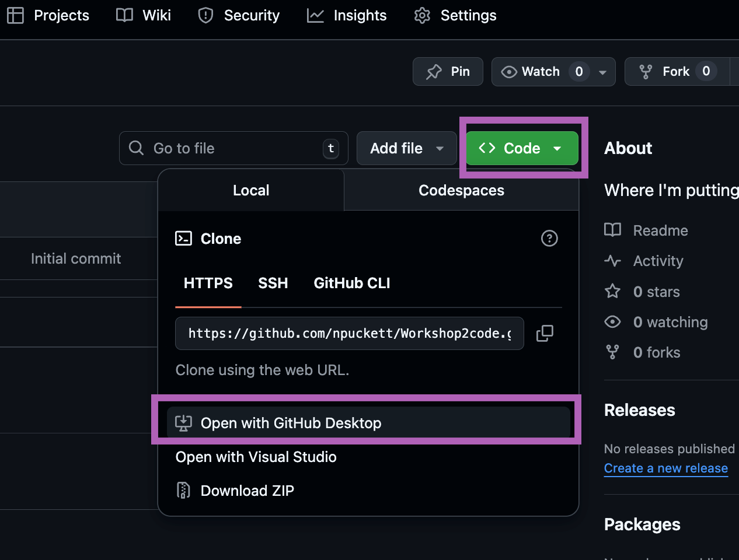Copy the clone URL to clipboard
Image resolution: width=739 pixels, height=560 pixels.
click(545, 333)
